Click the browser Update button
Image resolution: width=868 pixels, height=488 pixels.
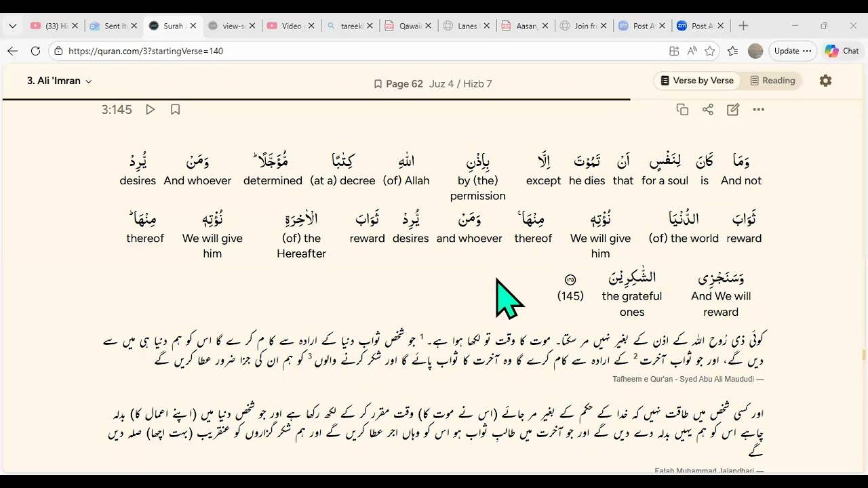pos(793,51)
